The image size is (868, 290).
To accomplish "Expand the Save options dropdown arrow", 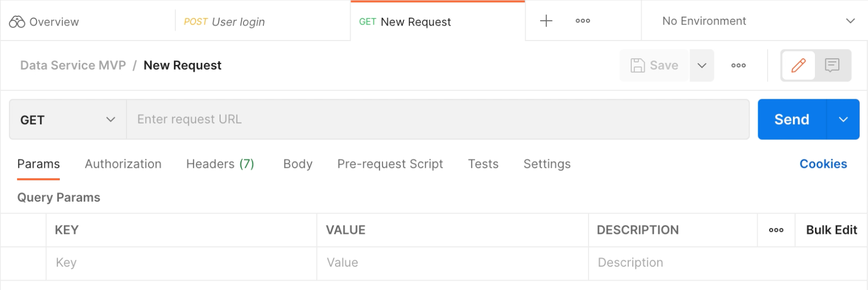I will (701, 65).
